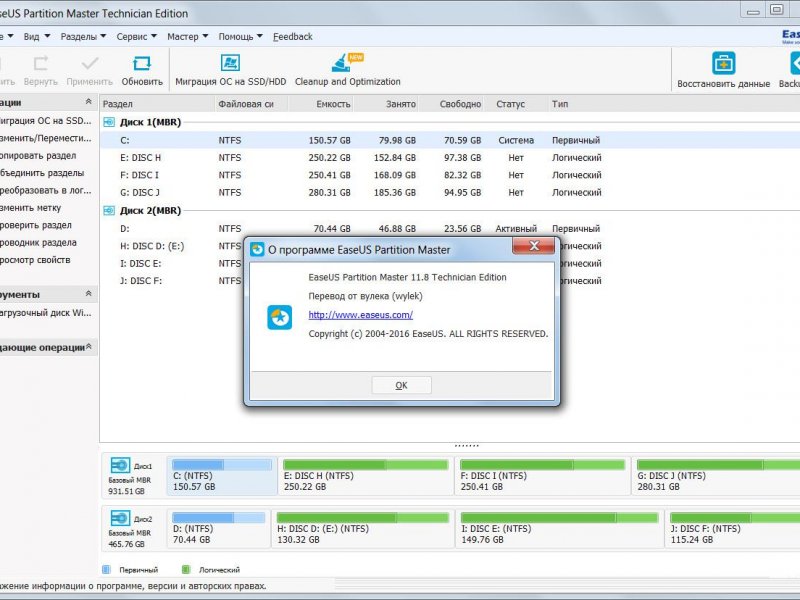Click the G: DISC J (NTFS) disk map block
The height and width of the screenshot is (600, 800).
pyautogui.click(x=716, y=476)
